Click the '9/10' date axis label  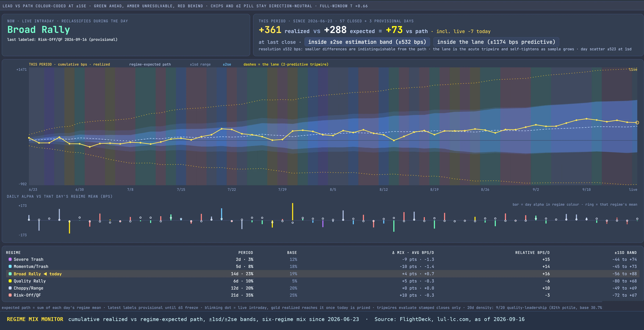point(587,190)
